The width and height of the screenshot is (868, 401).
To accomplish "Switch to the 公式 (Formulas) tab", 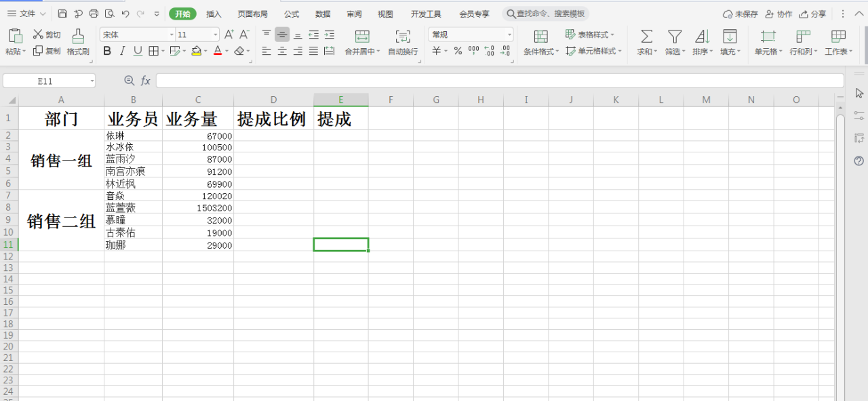I will (292, 14).
